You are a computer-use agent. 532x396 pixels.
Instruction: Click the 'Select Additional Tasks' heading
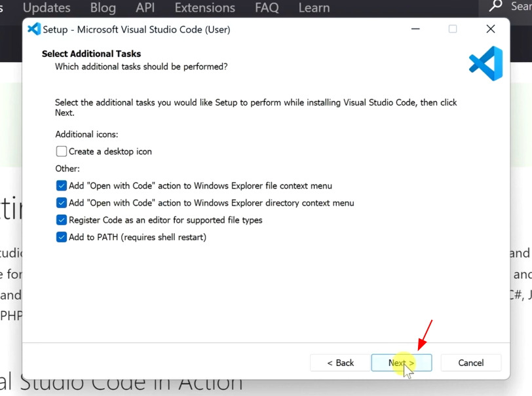pyautogui.click(x=91, y=54)
